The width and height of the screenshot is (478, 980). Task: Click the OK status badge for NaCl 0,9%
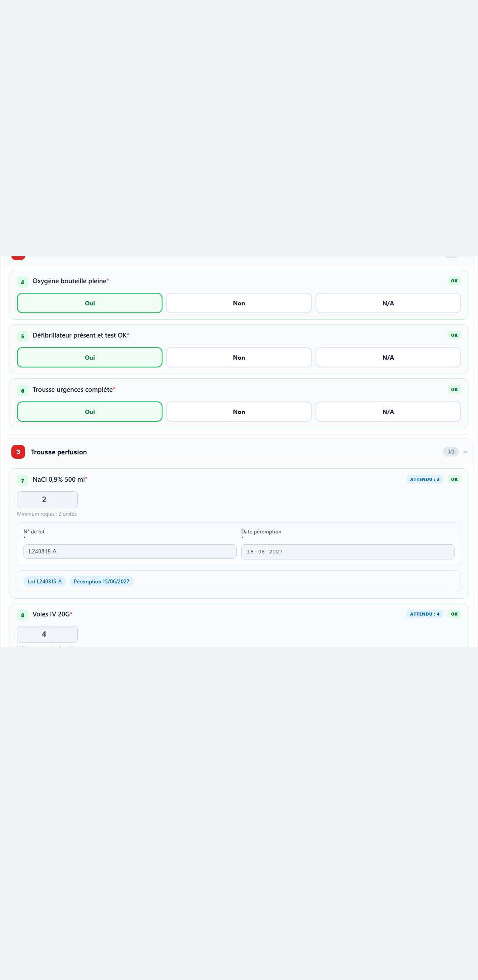click(454, 479)
